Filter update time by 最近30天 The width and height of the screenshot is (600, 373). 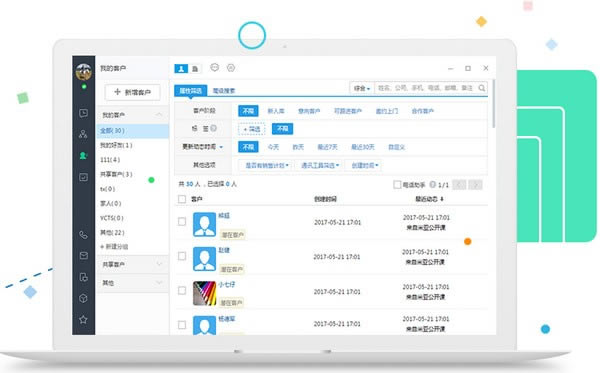pos(363,147)
